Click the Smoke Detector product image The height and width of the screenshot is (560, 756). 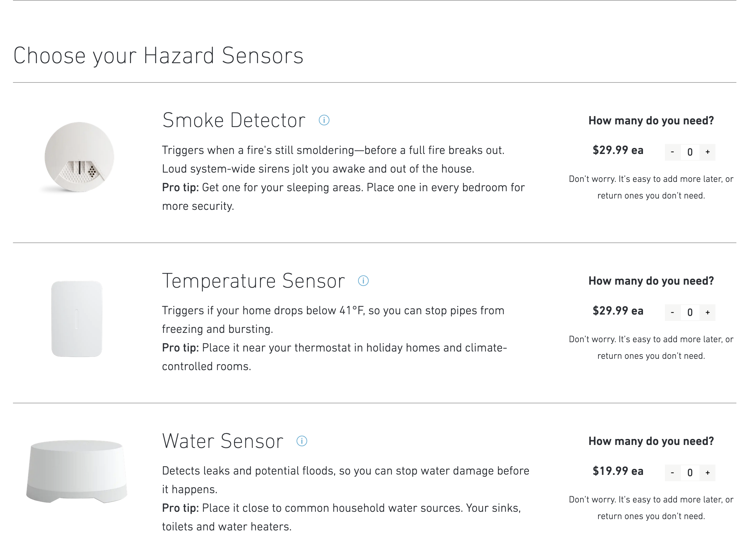(x=79, y=157)
